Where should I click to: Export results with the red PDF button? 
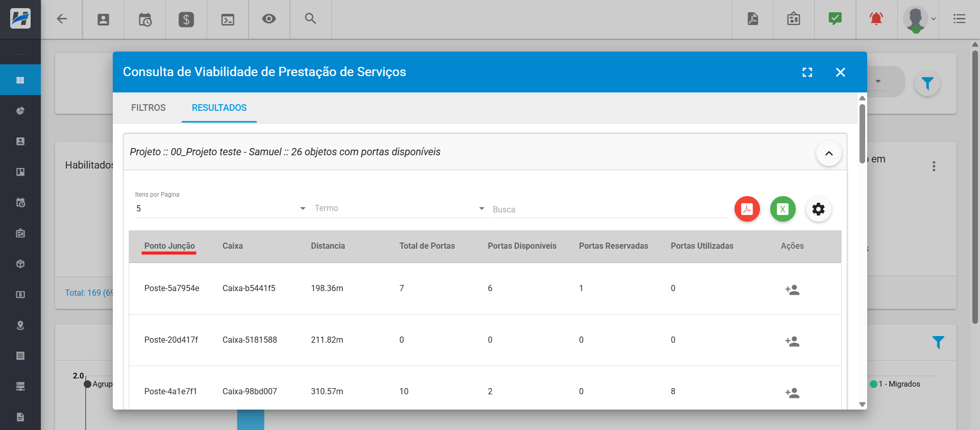pos(747,209)
